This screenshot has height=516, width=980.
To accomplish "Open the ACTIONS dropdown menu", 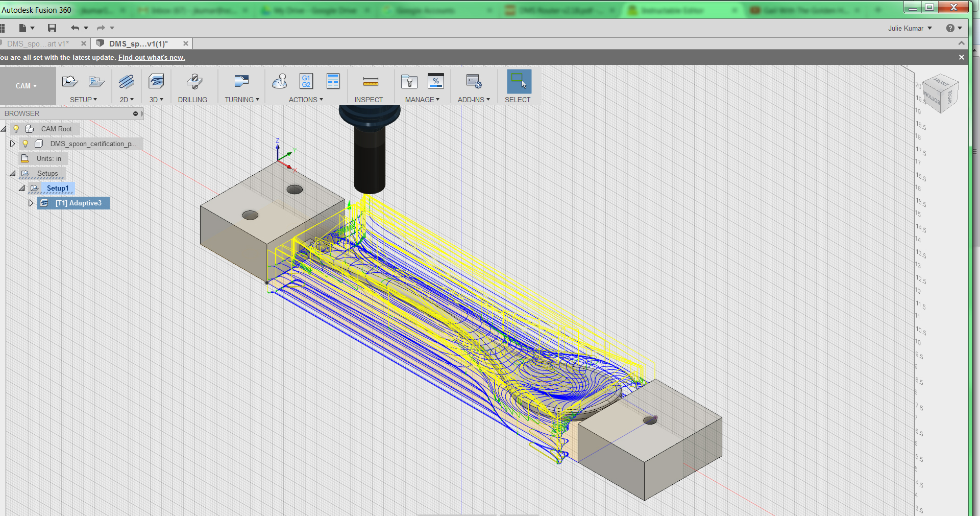I will click(306, 100).
